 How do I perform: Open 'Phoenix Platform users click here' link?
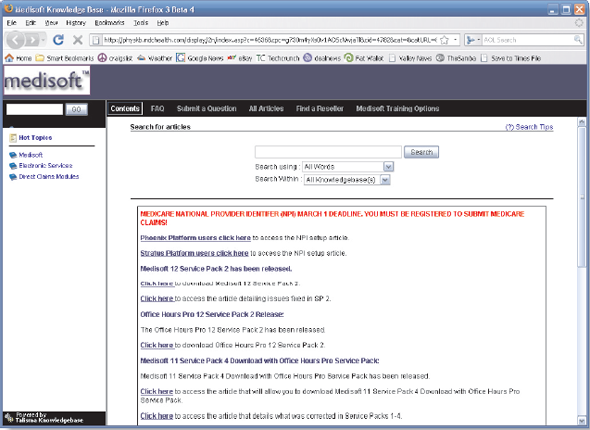[195, 238]
